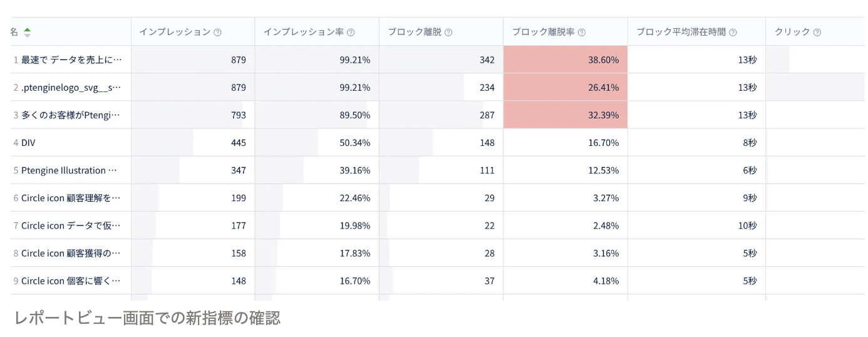The image size is (868, 337).
Task: Sort by インプレッション column header
Action: coord(175,32)
